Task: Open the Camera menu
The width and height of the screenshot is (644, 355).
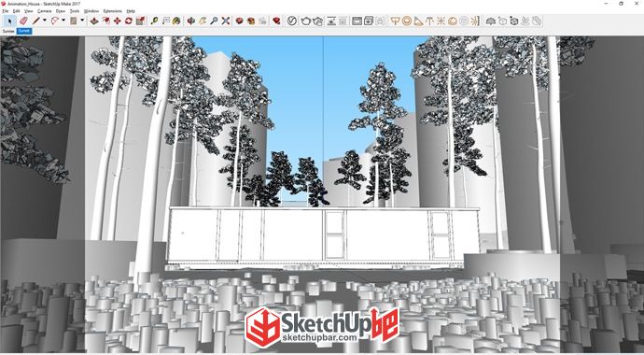Action: (45, 11)
